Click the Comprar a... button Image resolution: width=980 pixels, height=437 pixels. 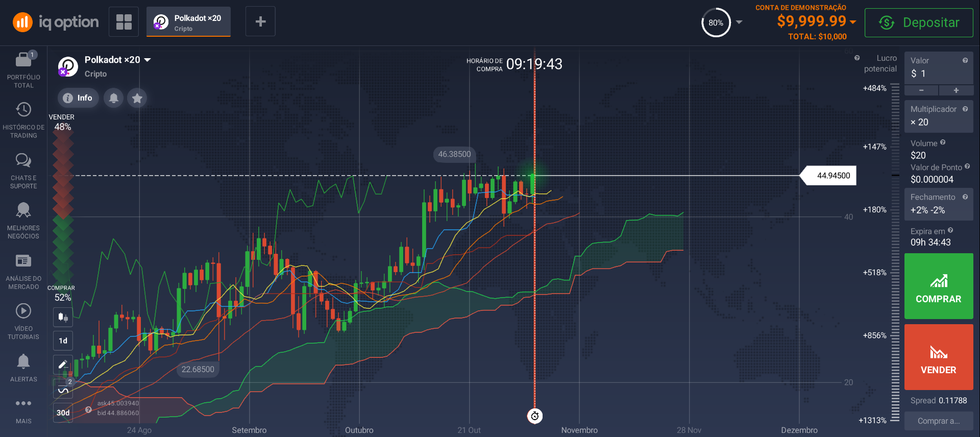[x=939, y=421]
